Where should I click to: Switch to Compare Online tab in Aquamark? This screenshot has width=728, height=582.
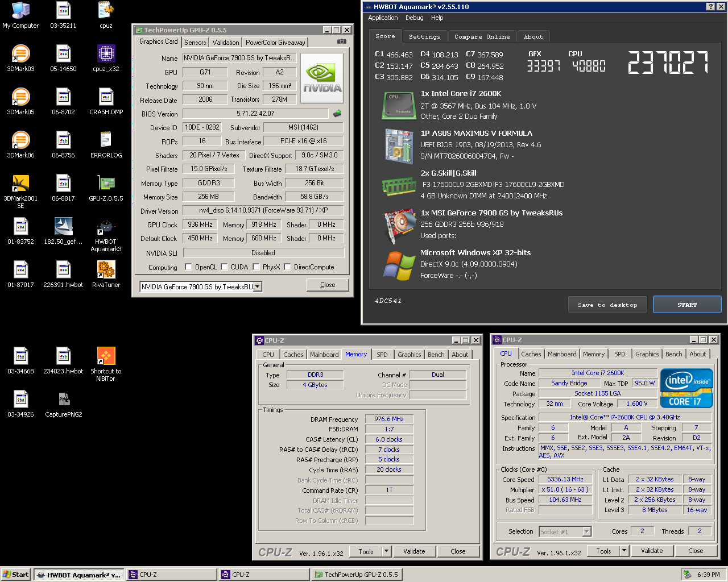click(x=482, y=36)
